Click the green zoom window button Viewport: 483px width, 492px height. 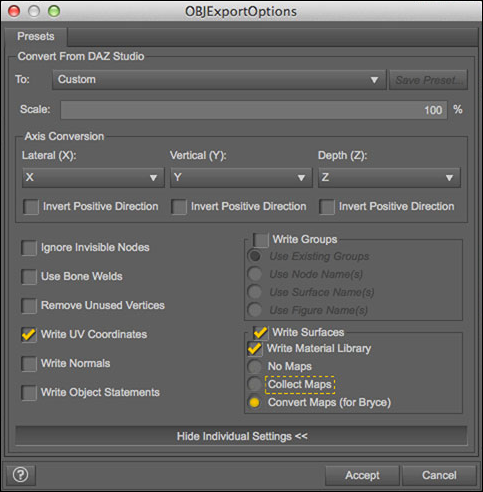pos(54,11)
